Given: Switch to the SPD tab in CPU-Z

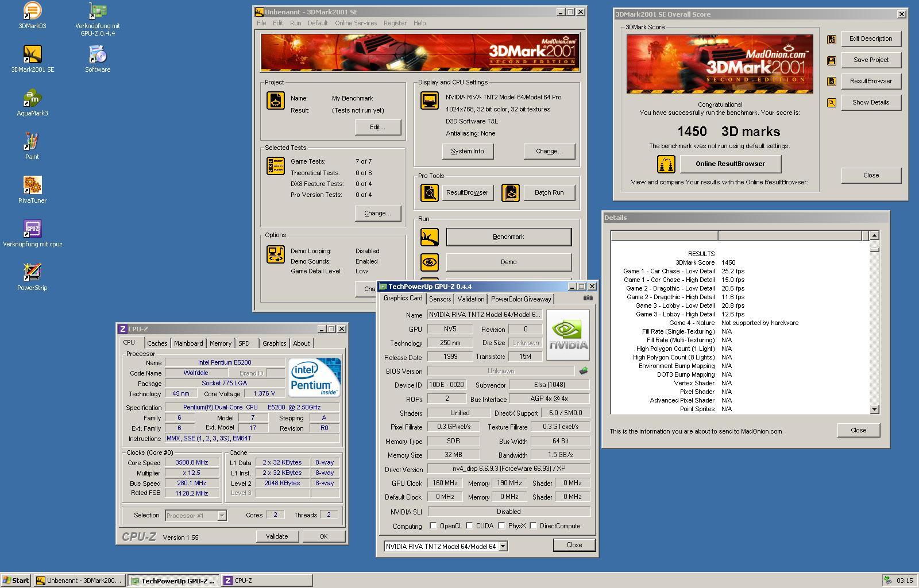Looking at the screenshot, I should [244, 343].
